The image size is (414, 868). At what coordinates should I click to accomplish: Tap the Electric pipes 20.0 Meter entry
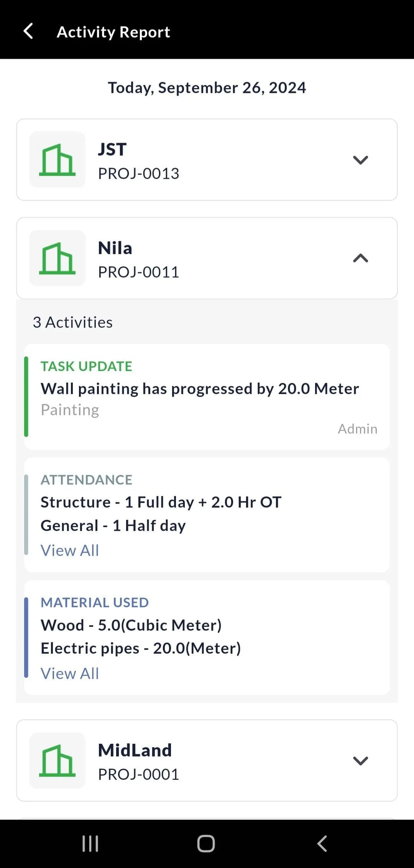(141, 648)
